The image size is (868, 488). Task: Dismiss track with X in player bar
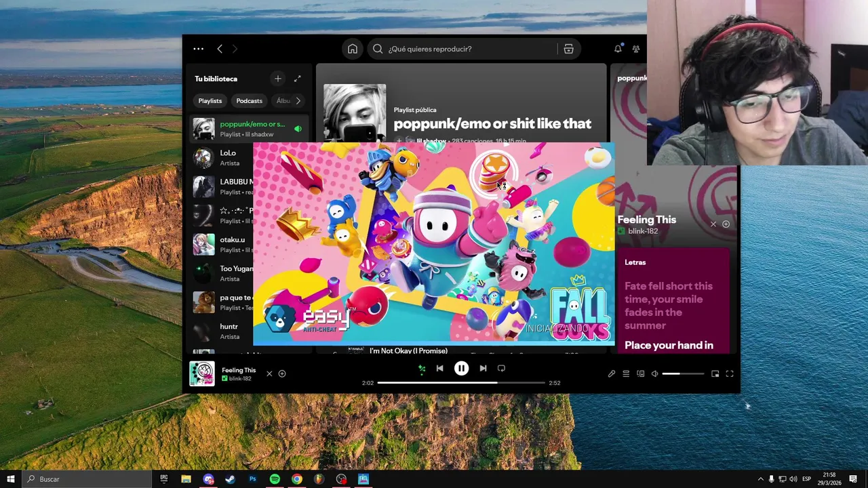[269, 373]
